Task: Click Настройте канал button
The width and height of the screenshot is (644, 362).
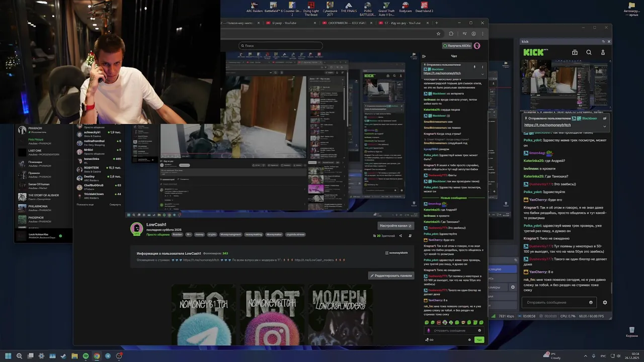Action: 396,226
